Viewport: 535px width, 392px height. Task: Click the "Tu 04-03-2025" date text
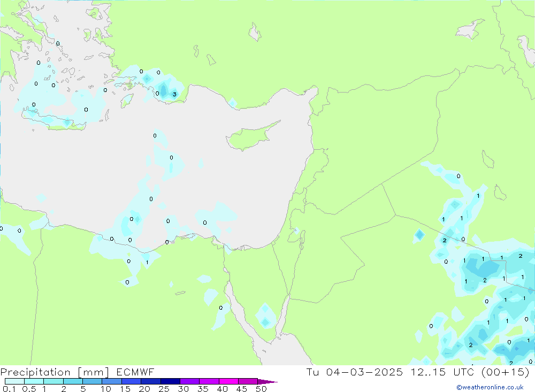pyautogui.click(x=354, y=372)
